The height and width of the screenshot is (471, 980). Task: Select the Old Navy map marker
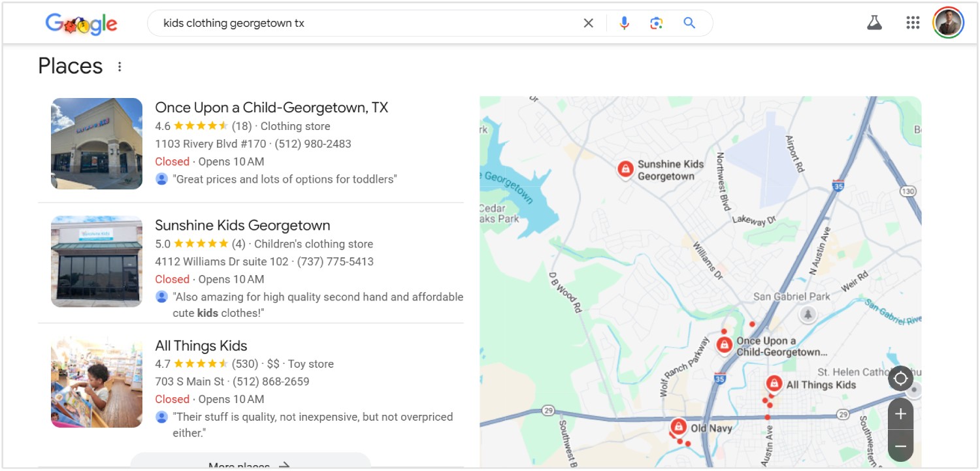point(678,427)
